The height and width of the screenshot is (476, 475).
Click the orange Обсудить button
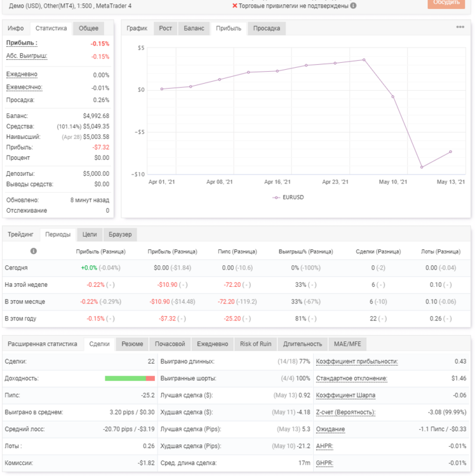click(x=446, y=3)
